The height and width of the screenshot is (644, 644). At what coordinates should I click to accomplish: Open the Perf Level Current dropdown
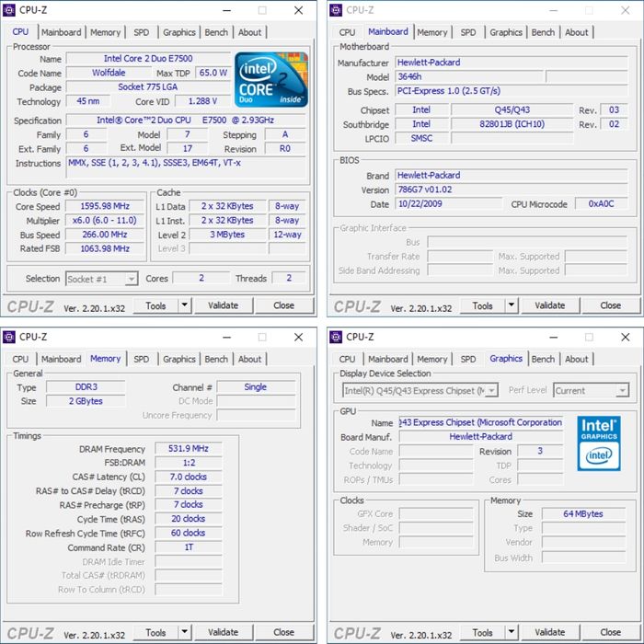[622, 390]
